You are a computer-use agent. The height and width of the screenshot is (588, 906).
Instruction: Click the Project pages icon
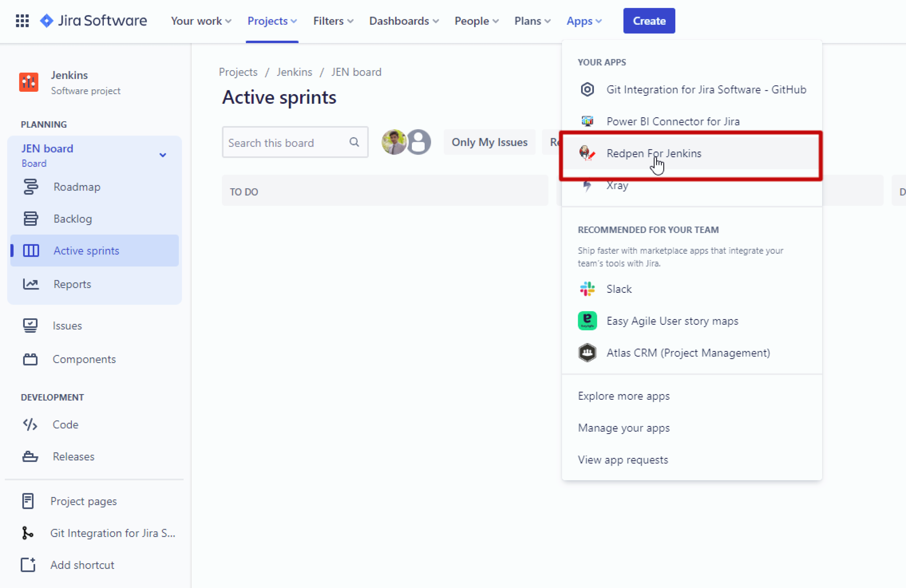[x=28, y=501]
